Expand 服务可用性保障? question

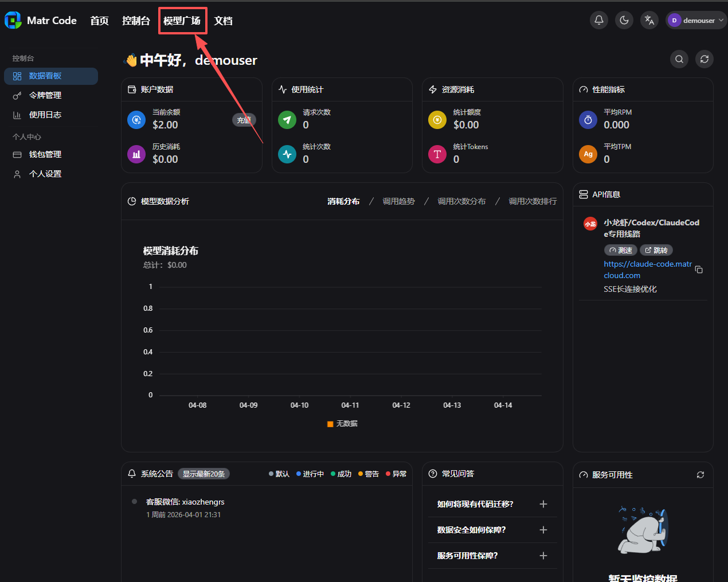492,556
